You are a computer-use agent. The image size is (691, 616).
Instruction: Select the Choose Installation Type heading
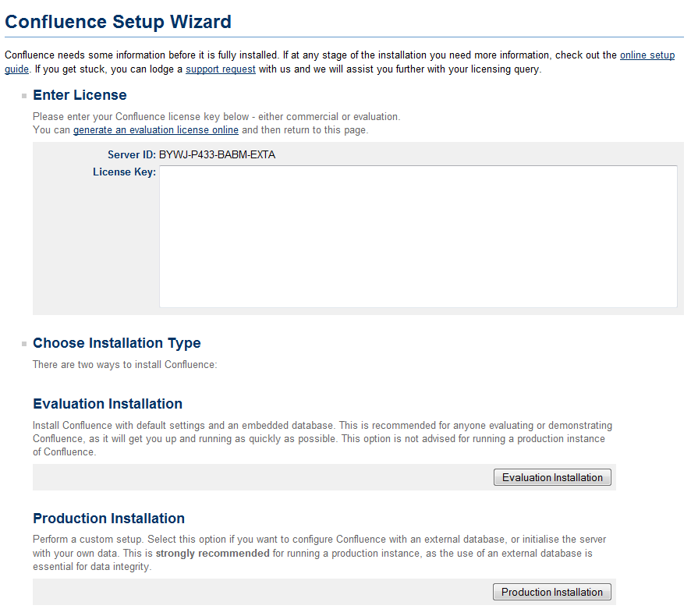click(116, 343)
